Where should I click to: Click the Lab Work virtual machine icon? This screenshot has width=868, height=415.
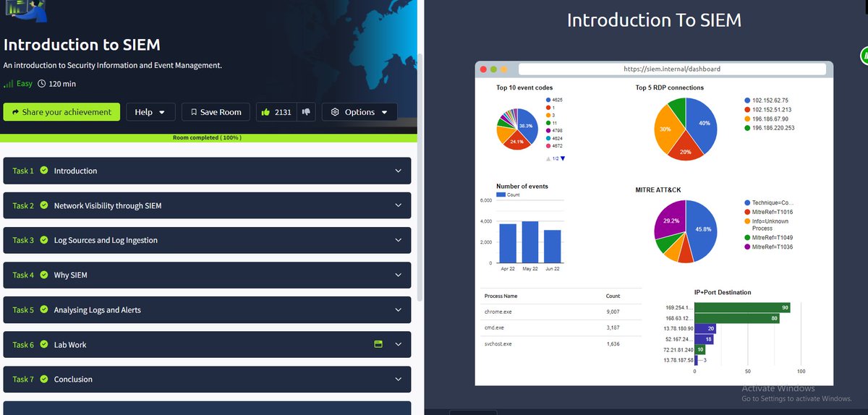[378, 344]
